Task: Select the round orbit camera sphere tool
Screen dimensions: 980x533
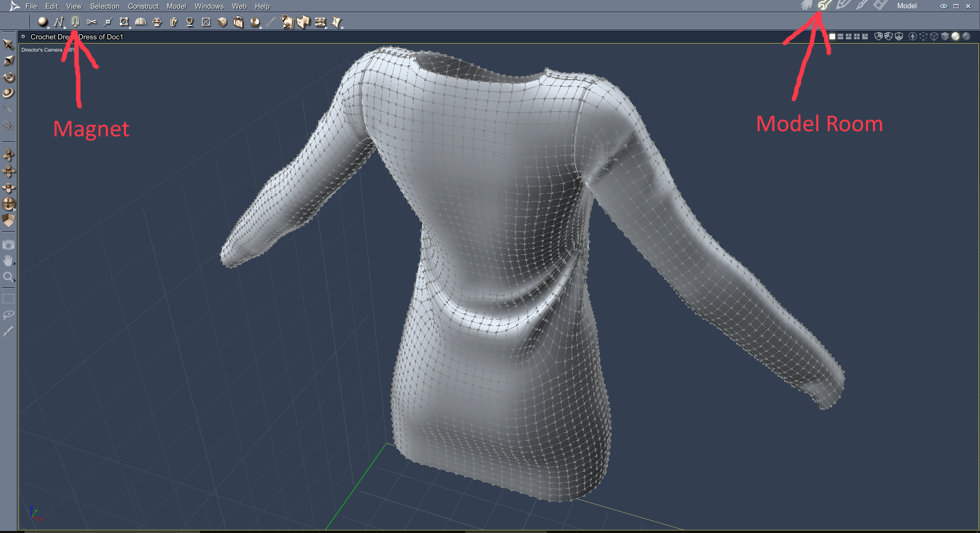Action: tap(9, 204)
